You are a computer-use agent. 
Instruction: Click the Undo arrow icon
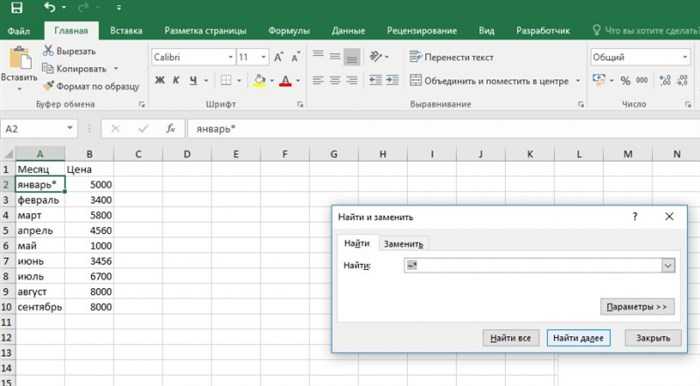pyautogui.click(x=50, y=7)
